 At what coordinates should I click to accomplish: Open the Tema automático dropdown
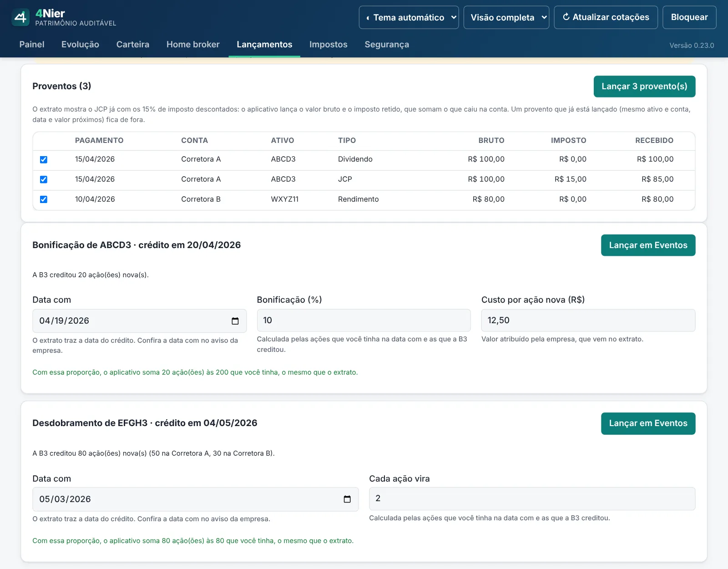tap(409, 17)
